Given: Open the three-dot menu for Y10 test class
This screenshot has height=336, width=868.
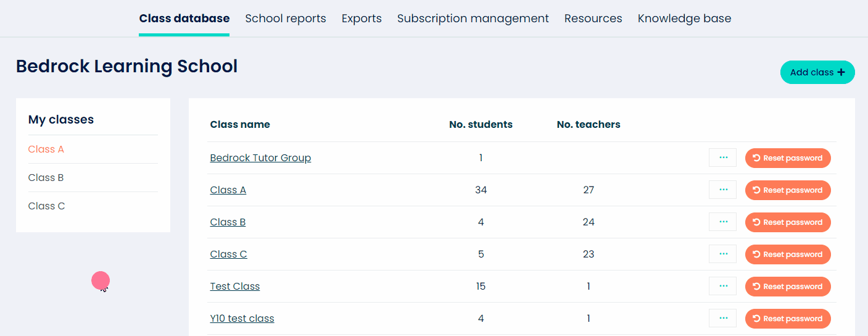Looking at the screenshot, I should coord(722,319).
